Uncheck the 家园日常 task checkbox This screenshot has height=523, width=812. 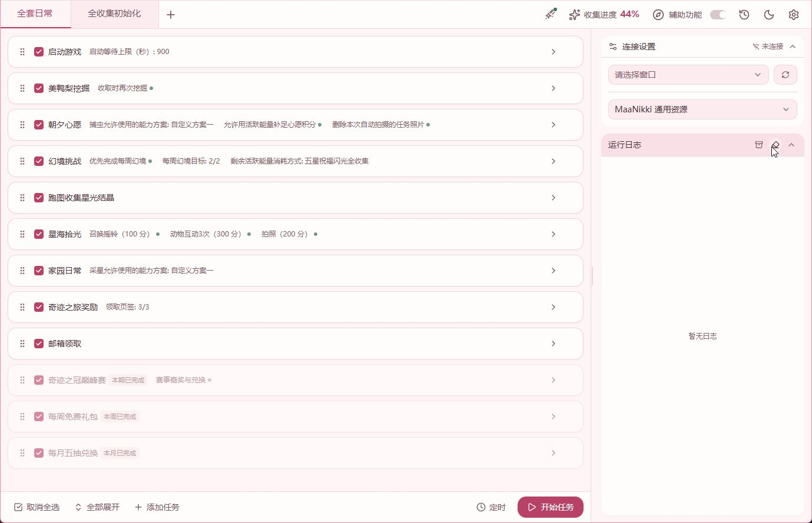(x=39, y=271)
